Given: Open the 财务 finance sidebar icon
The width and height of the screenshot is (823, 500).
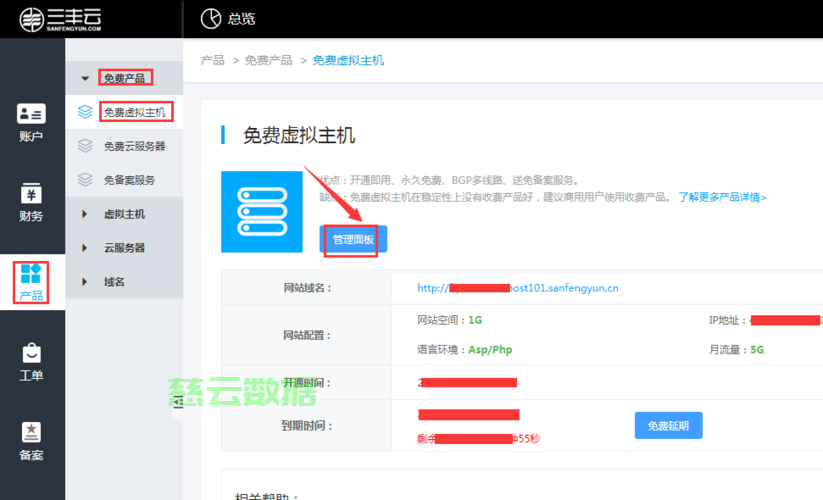Looking at the screenshot, I should 31,201.
